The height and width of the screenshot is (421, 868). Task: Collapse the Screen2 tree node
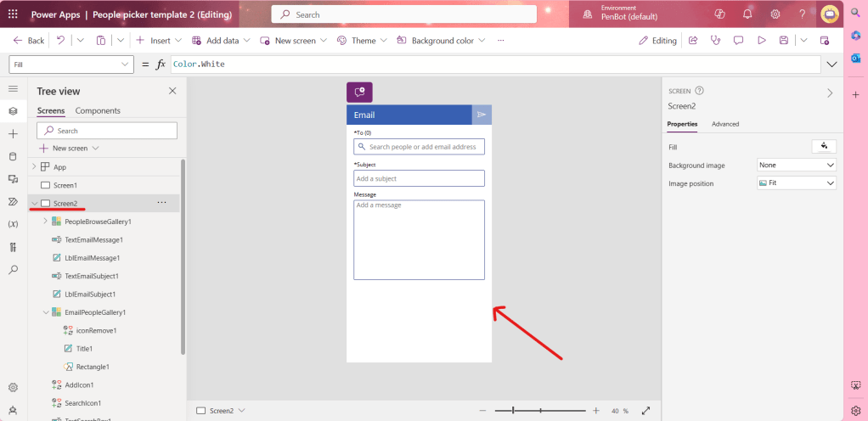pos(34,204)
